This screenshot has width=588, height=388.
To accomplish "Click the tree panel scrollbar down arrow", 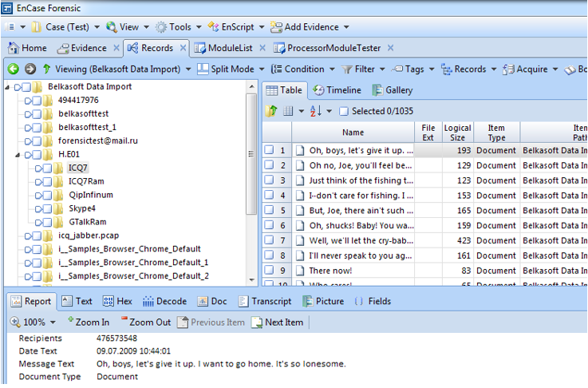I will [x=251, y=280].
